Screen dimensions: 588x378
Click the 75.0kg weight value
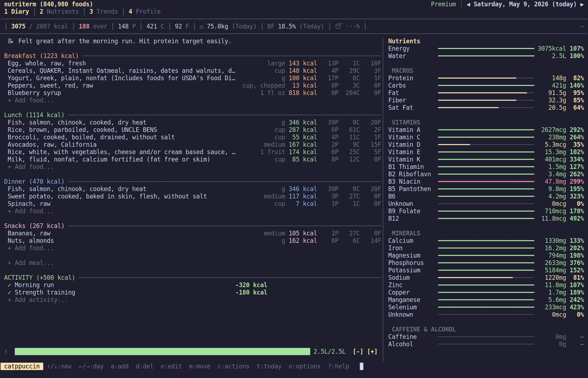click(x=218, y=27)
